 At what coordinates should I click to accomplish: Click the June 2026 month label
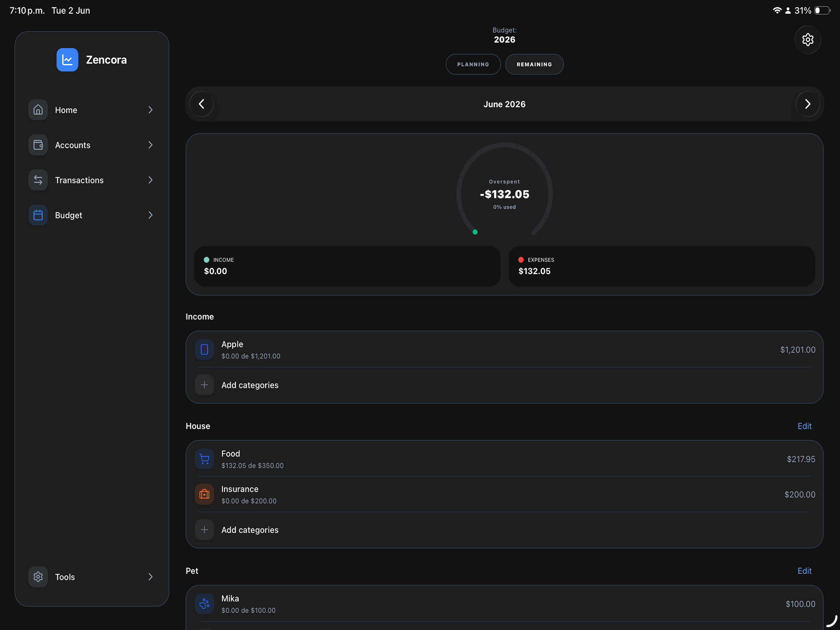click(504, 104)
